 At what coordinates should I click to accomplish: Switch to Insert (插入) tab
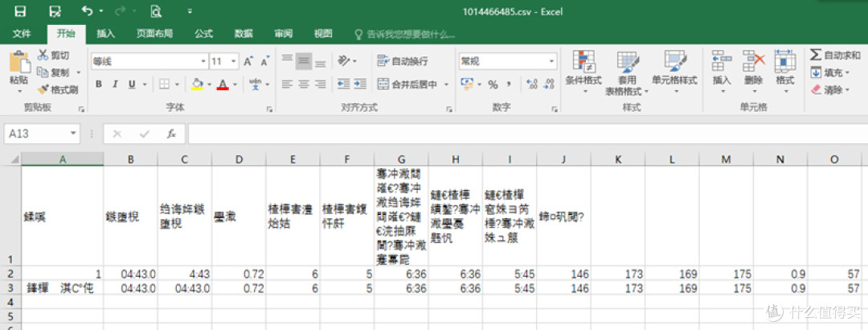click(106, 34)
